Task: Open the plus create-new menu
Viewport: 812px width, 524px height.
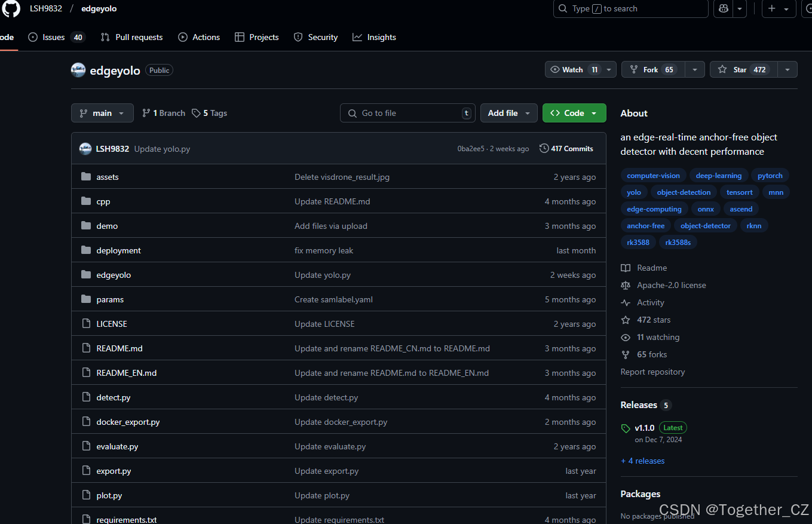Action: [779, 8]
